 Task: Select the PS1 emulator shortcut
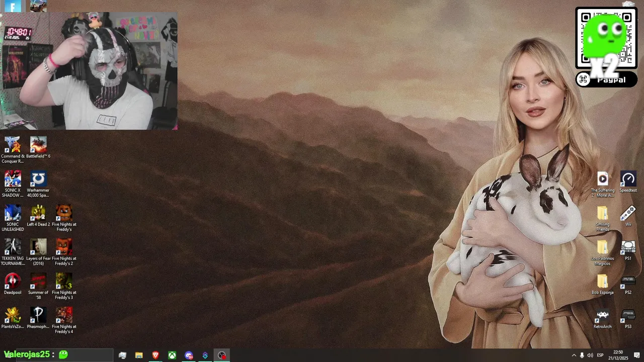[628, 250]
